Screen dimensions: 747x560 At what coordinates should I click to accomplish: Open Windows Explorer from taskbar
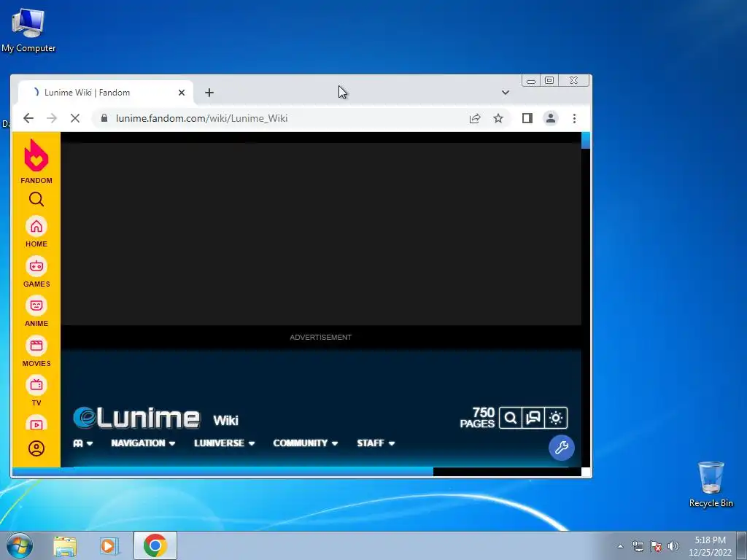[65, 545]
